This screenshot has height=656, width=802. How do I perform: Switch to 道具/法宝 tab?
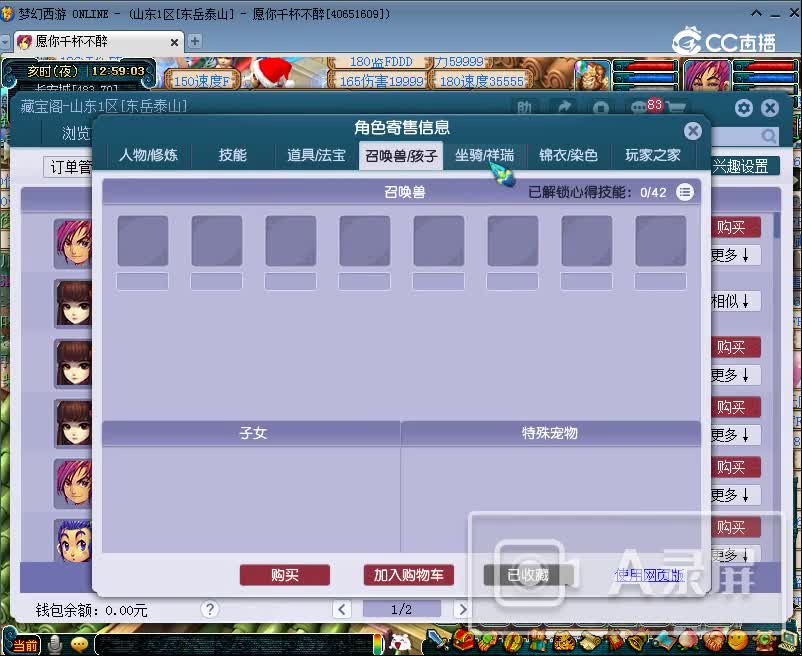317,155
